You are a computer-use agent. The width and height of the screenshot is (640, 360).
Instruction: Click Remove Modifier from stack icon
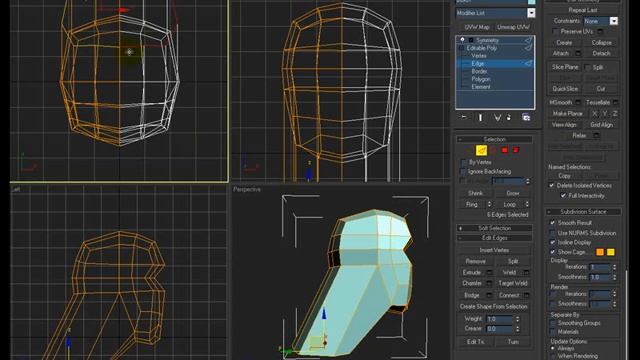click(509, 118)
